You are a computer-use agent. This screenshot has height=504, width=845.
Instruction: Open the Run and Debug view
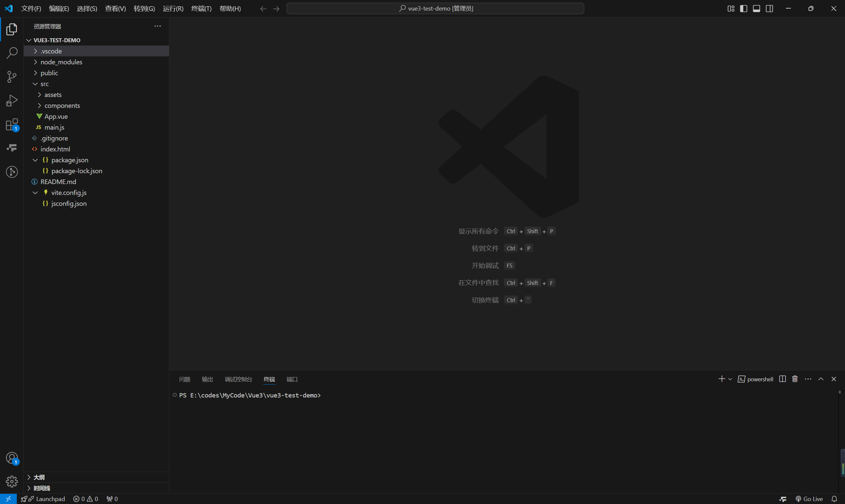[12, 101]
